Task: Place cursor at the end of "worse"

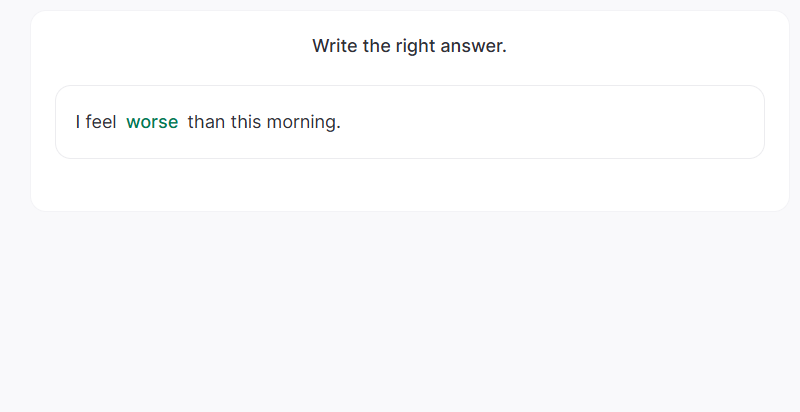Action: pyautogui.click(x=179, y=122)
